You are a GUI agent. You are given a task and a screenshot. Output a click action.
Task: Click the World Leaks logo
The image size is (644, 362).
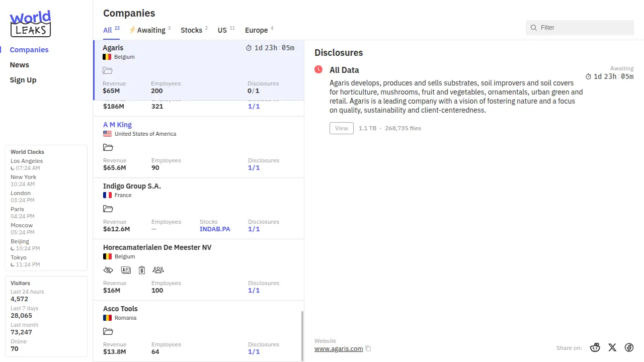click(30, 24)
